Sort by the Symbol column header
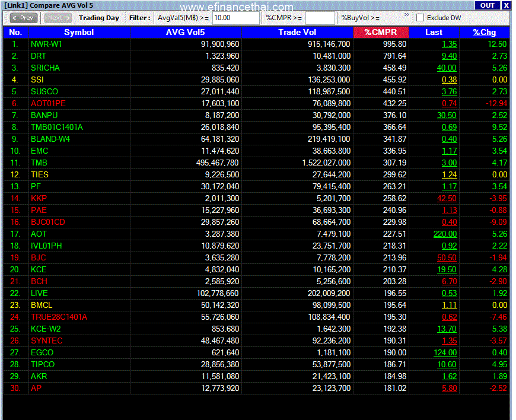This screenshot has height=420, width=516. 79,32
